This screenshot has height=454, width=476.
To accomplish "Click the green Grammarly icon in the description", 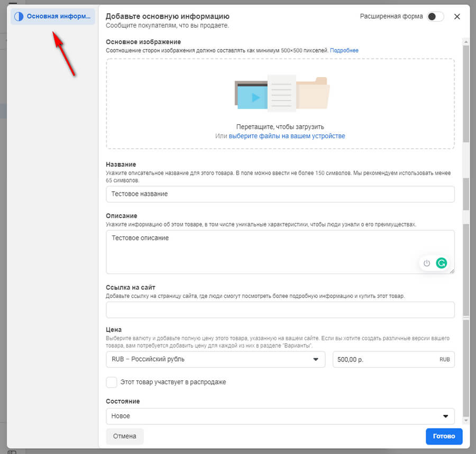I will (441, 262).
